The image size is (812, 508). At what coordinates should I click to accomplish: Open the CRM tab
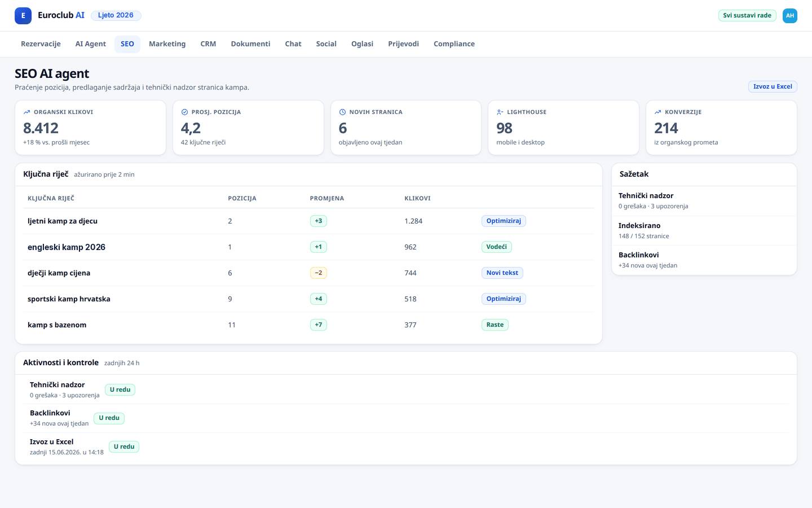[x=208, y=44]
